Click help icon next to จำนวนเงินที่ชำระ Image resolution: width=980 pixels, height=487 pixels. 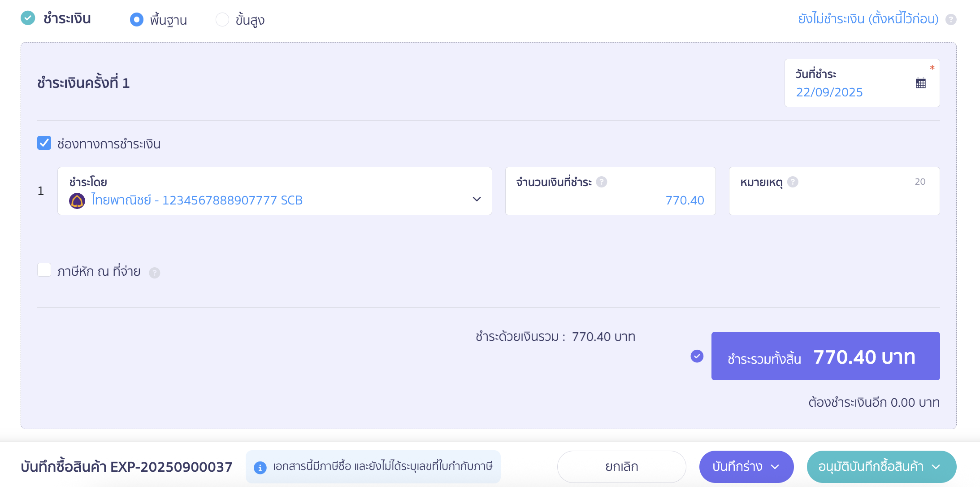coord(602,182)
